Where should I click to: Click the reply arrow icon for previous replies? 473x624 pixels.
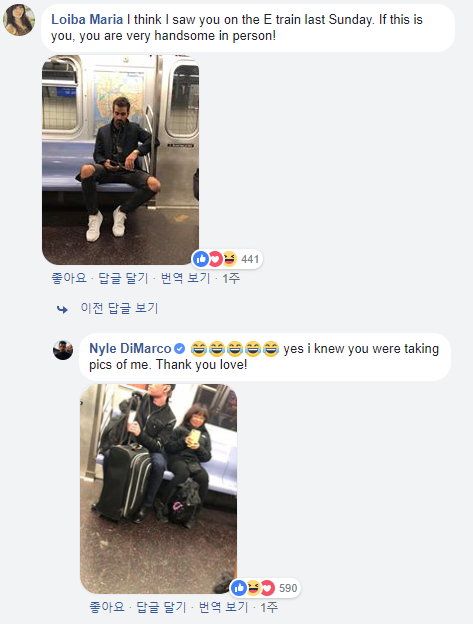tap(62, 309)
